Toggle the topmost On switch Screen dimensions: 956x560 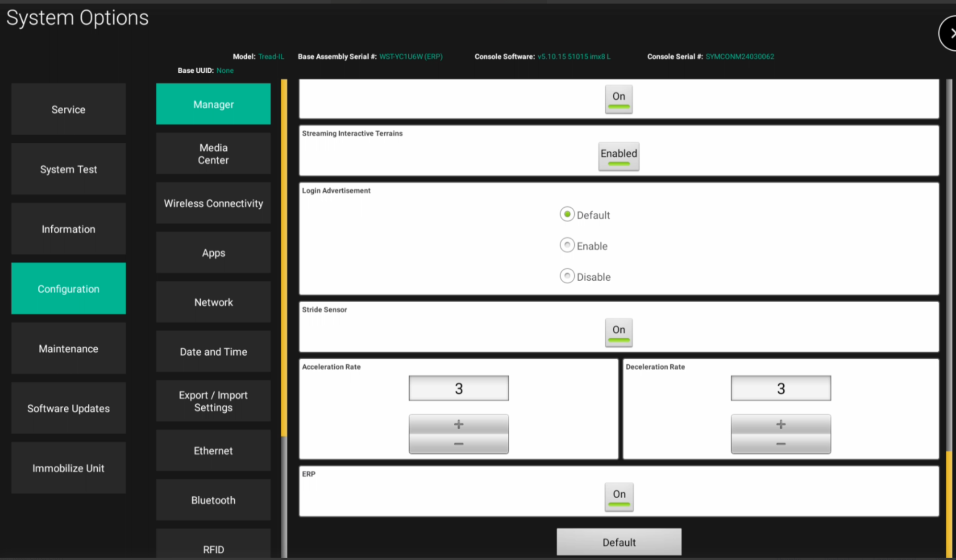[618, 99]
